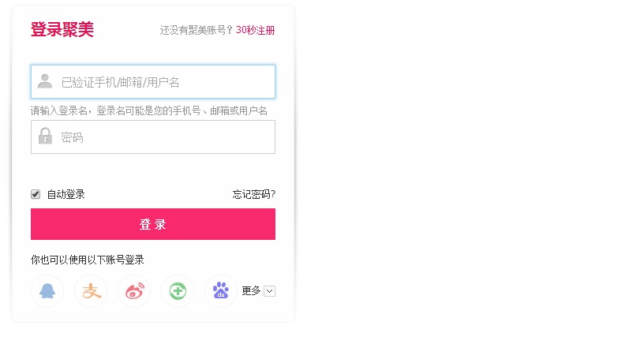Click the 还没有聚美账号? text
Image resolution: width=644 pixels, height=363 pixels.
pos(197,30)
